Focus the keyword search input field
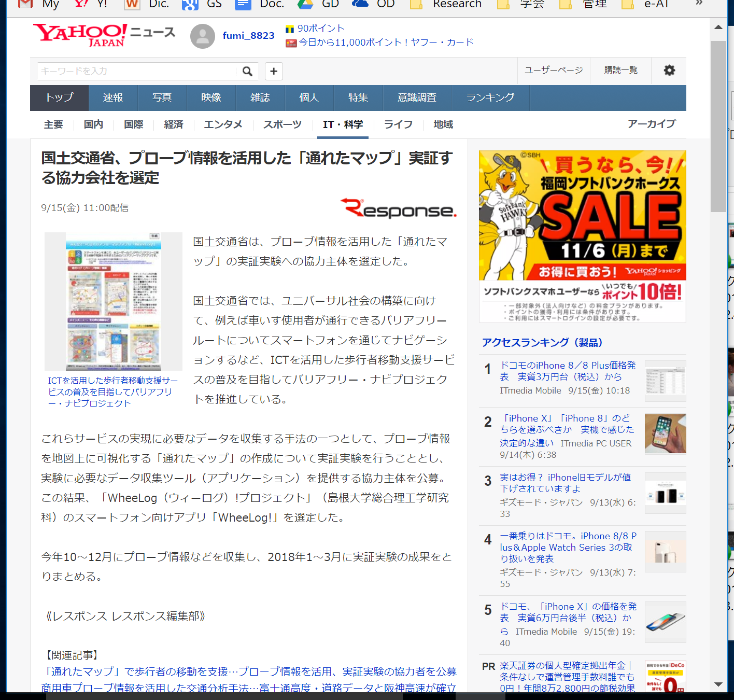Image resolution: width=734 pixels, height=700 pixels. pos(137,71)
